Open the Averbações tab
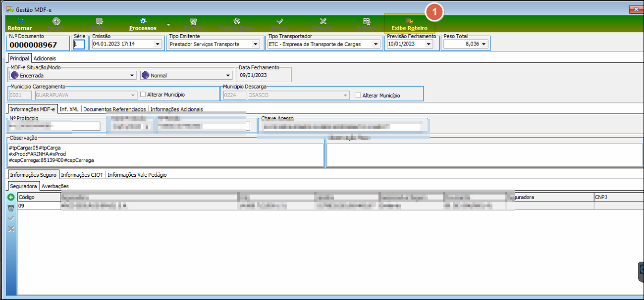The width and height of the screenshot is (644, 300). point(55,186)
